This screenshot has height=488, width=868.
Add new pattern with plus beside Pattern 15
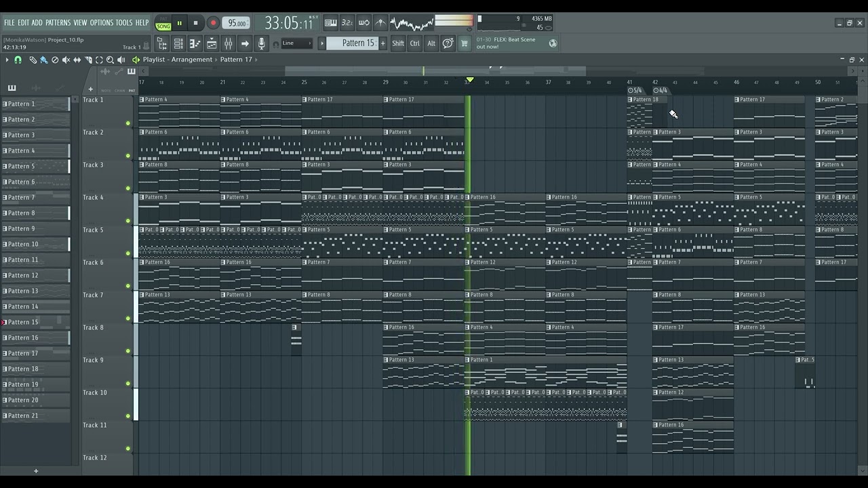coord(382,43)
